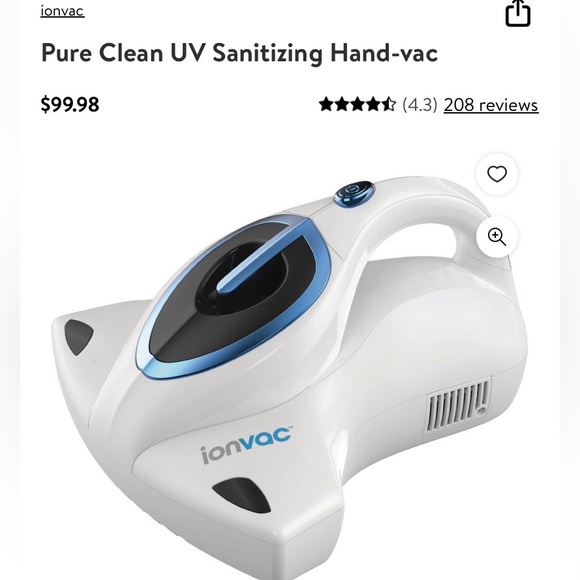Add product to favorites via heart icon

pos(497,174)
